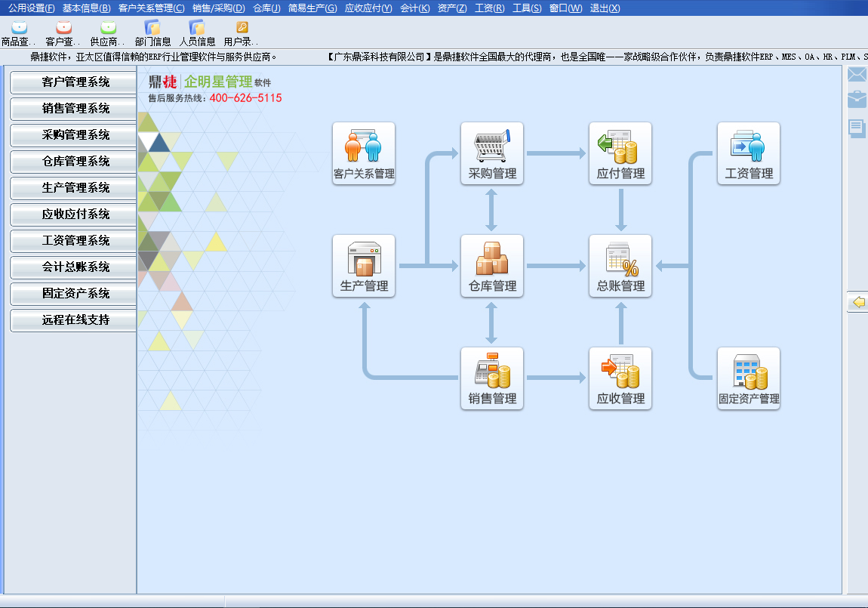Open the 应收管理 receivables icon
The width and height of the screenshot is (868, 608).
click(620, 378)
